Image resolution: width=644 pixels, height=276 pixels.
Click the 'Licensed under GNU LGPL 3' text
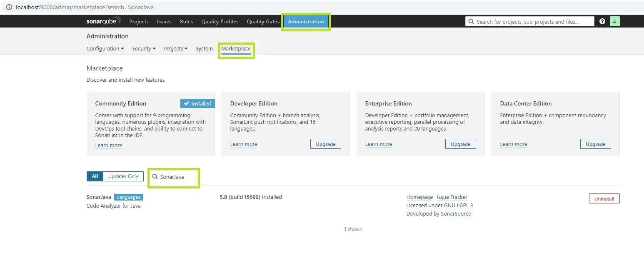439,206
